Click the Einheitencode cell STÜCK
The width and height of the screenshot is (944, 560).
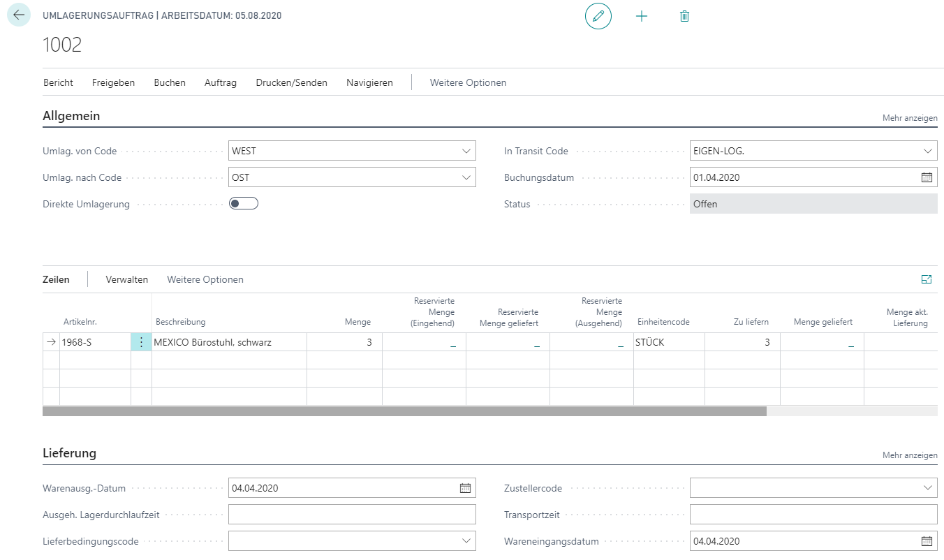coord(669,342)
